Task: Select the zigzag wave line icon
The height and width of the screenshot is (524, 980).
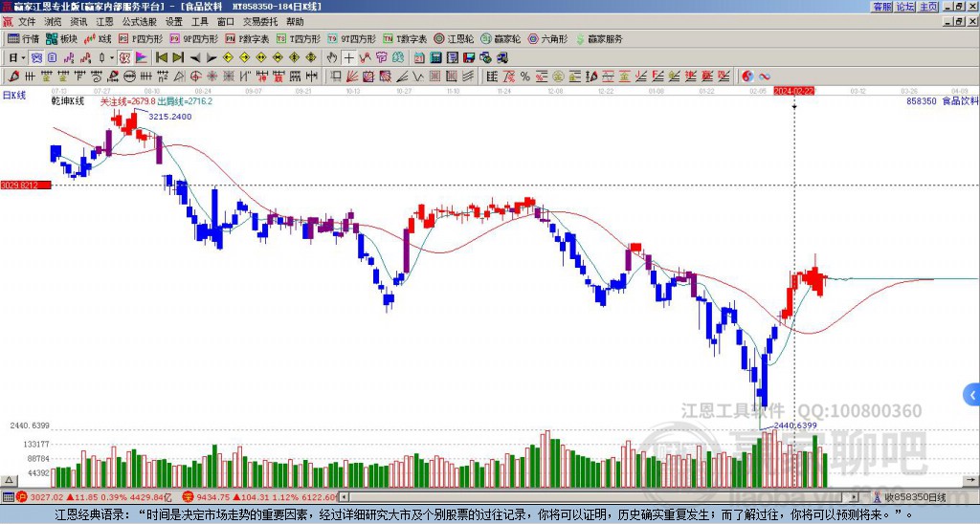Action: (418, 76)
